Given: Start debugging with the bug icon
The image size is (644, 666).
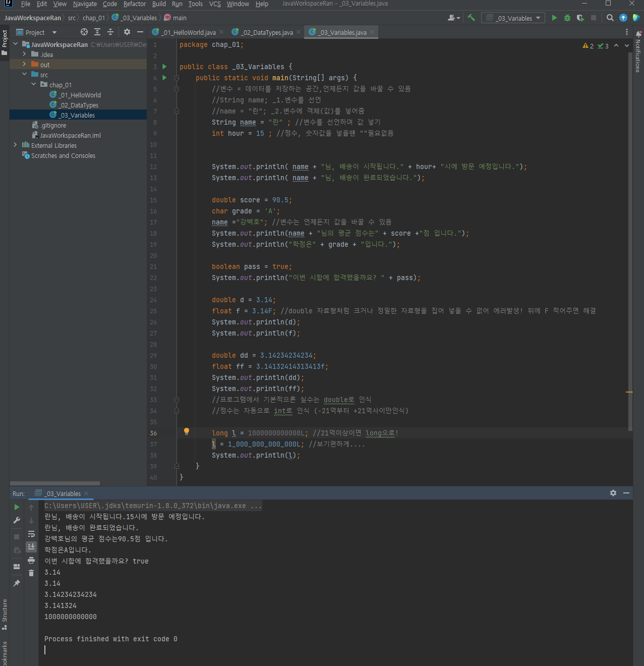Looking at the screenshot, I should [567, 18].
